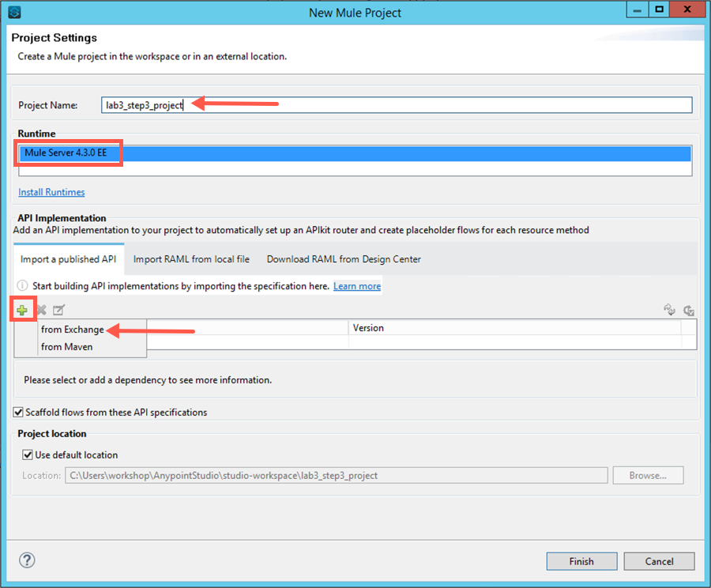
Task: Maximize the New Mule Project window
Action: point(659,10)
